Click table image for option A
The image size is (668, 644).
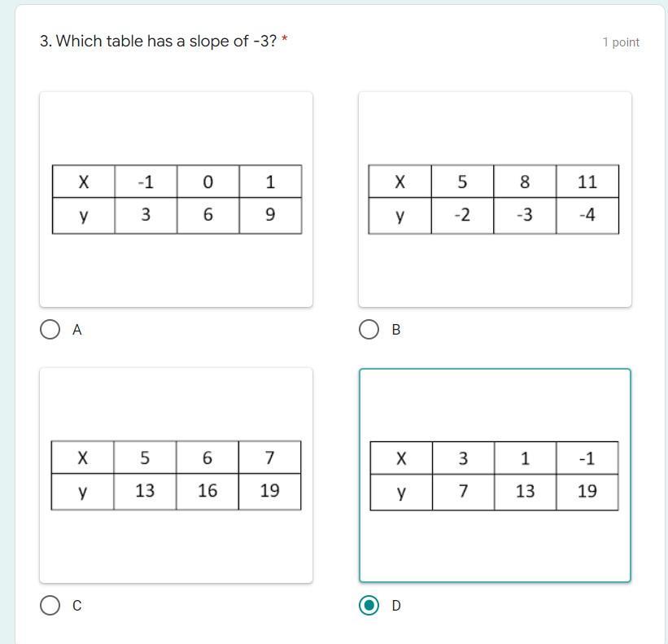pos(177,199)
